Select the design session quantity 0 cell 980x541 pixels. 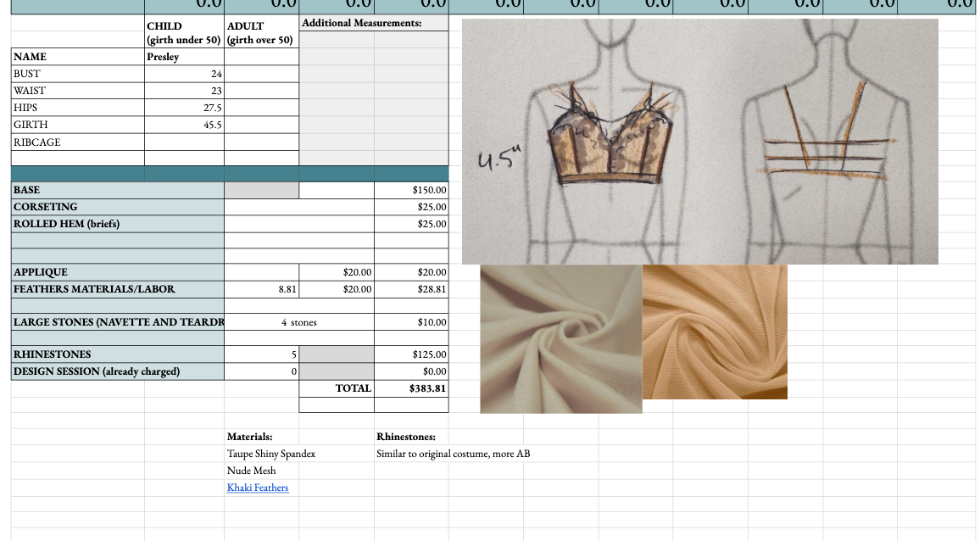pos(261,371)
